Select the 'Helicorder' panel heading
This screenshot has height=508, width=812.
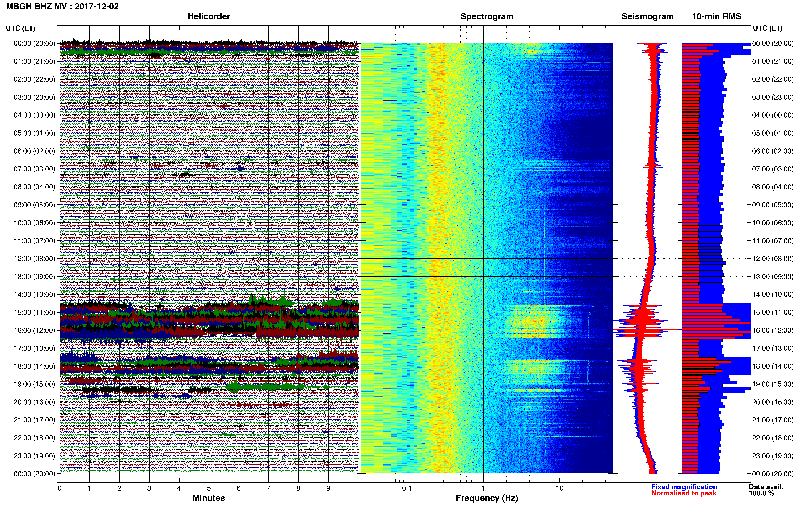pos(209,16)
